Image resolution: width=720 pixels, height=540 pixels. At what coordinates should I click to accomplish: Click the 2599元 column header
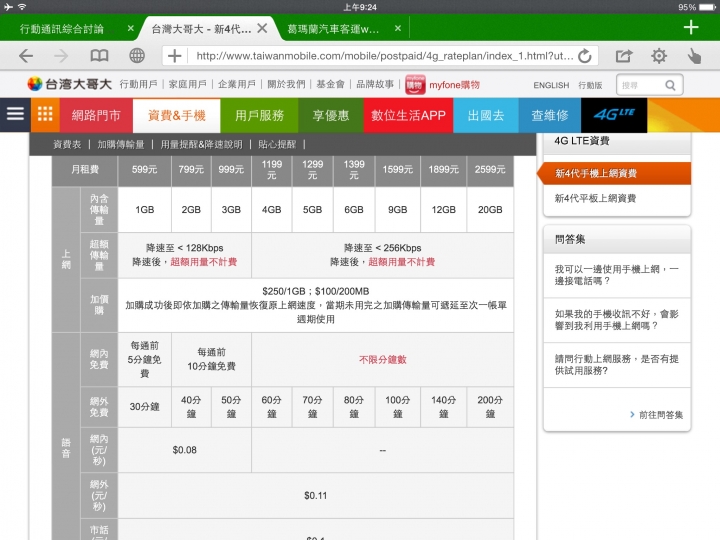(490, 170)
